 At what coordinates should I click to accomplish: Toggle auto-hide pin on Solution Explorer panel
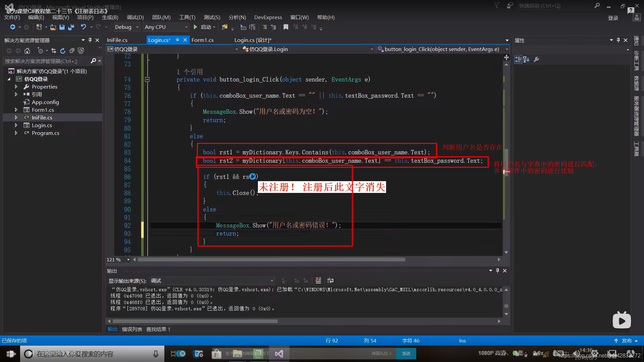click(90, 40)
